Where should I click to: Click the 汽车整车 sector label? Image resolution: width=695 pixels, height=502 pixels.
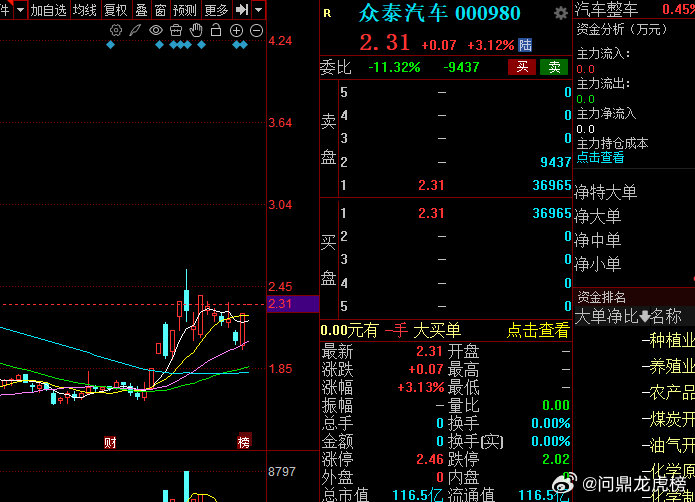[606, 9]
